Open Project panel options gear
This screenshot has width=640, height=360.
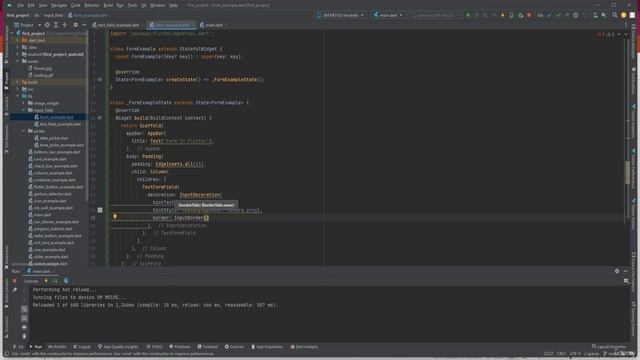point(76,25)
